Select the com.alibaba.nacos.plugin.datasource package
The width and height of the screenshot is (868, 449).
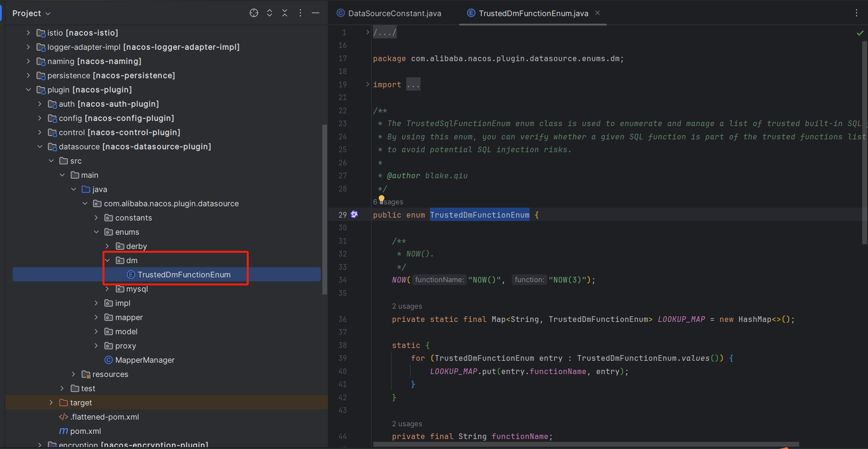(x=166, y=203)
